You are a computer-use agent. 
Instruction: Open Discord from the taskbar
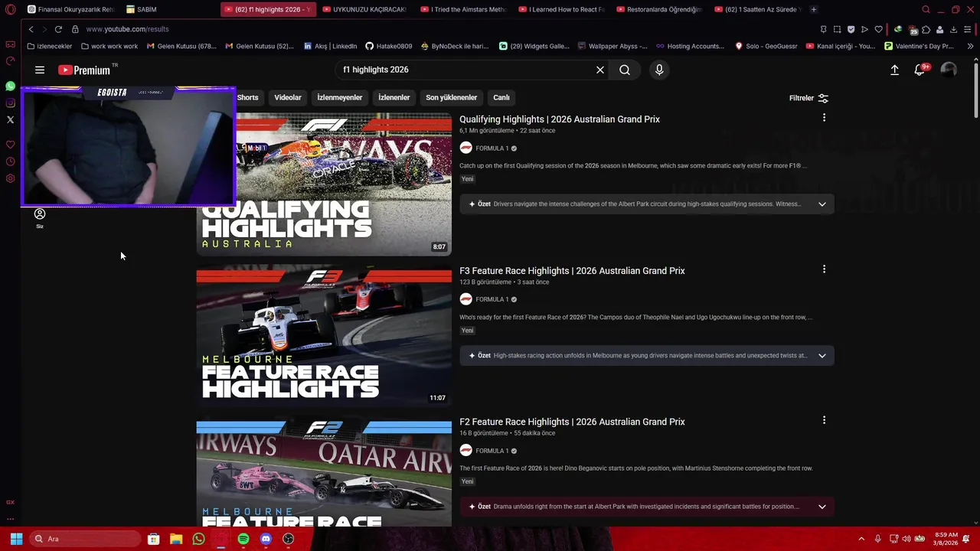266,539
